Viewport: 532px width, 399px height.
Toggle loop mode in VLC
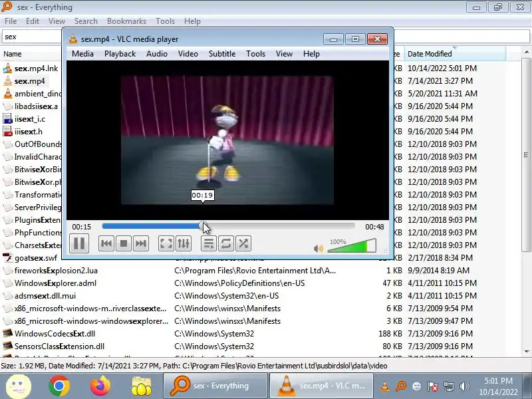pyautogui.click(x=226, y=243)
